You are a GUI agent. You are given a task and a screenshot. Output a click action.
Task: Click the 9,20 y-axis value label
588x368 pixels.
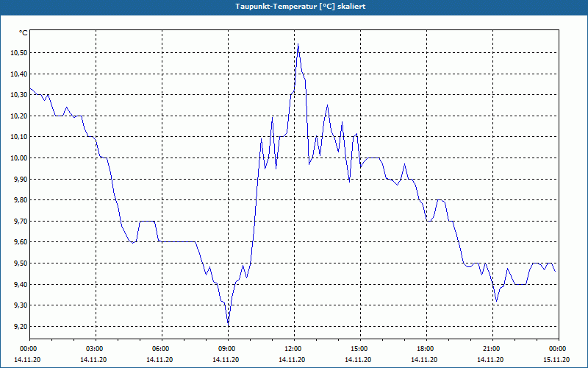point(18,327)
